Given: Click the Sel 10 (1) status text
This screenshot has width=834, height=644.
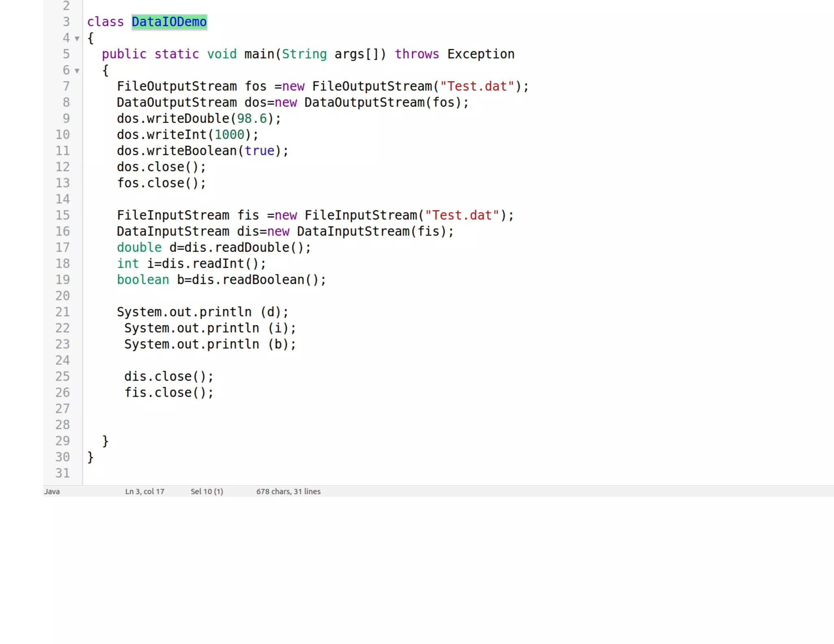Looking at the screenshot, I should [x=207, y=491].
